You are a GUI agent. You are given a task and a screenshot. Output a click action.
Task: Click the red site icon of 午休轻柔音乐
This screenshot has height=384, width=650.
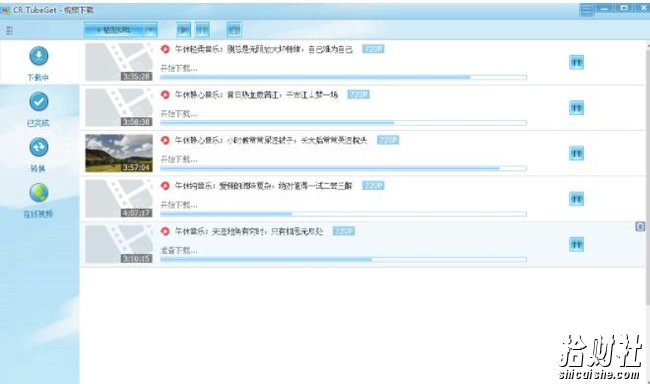(x=165, y=49)
